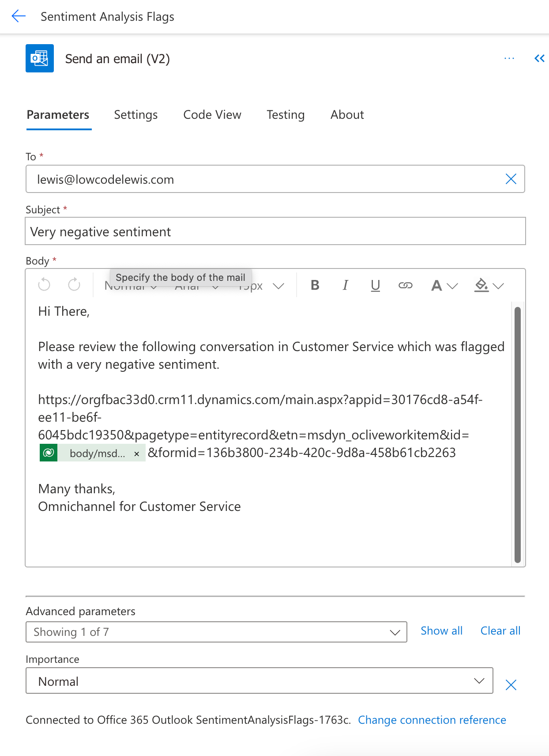Click the Subject input field
The width and height of the screenshot is (549, 756).
(x=275, y=231)
